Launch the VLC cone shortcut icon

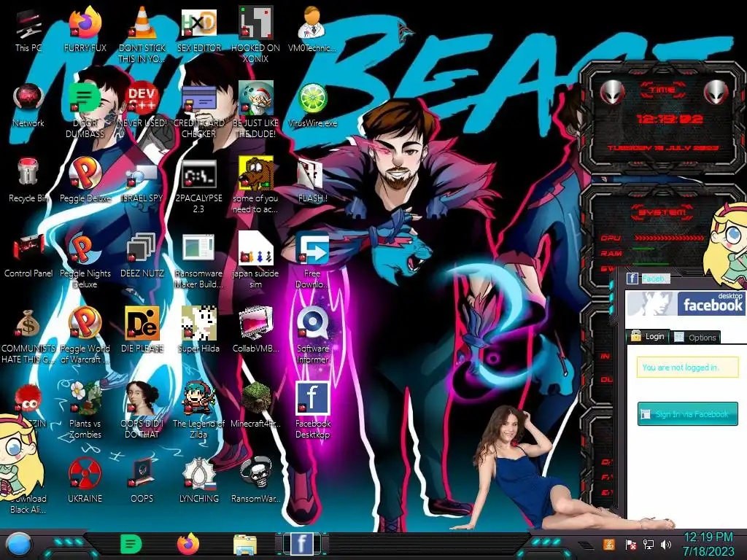pos(142,24)
